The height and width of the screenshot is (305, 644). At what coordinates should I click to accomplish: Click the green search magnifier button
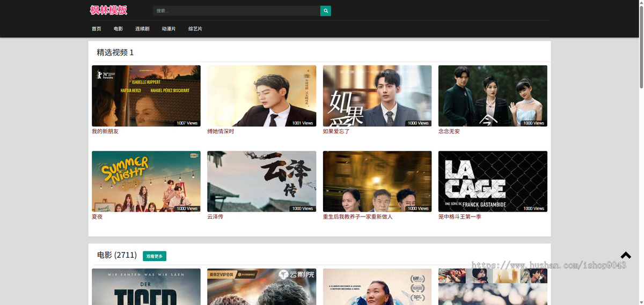coord(325,11)
